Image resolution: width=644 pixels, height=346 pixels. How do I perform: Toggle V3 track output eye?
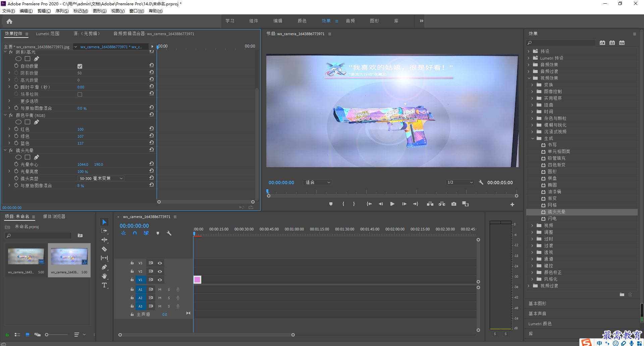(x=160, y=263)
